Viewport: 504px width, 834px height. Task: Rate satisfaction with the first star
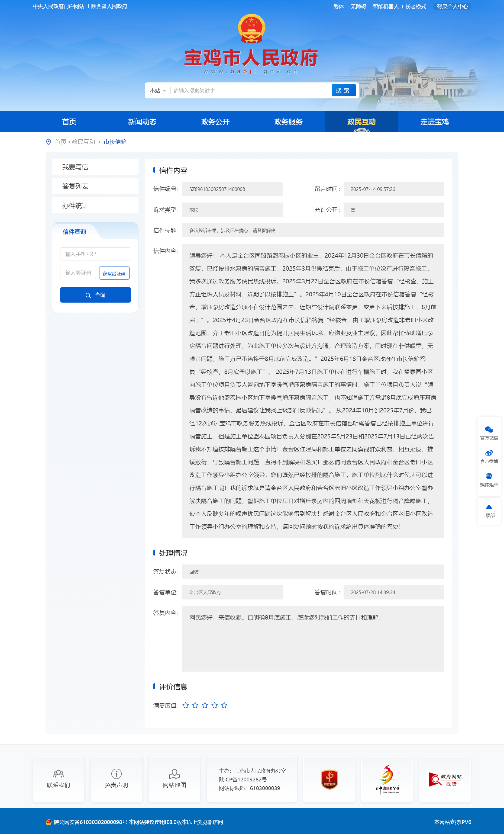pyautogui.click(x=185, y=705)
